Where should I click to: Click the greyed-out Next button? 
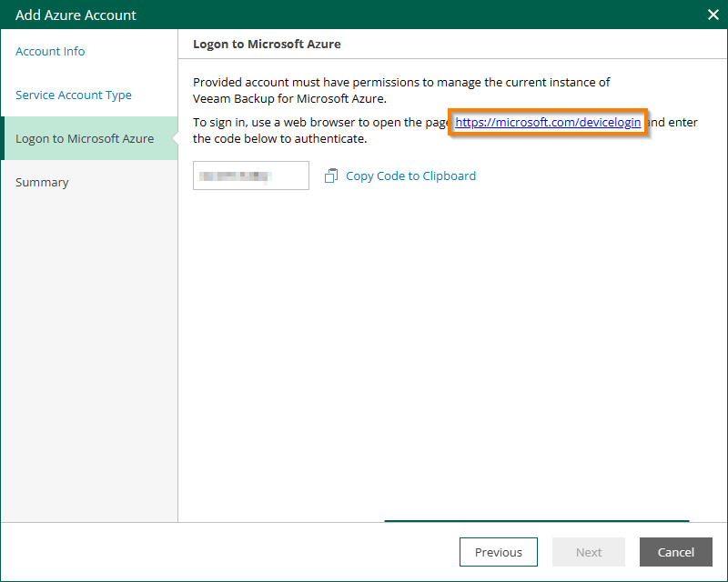[589, 552]
